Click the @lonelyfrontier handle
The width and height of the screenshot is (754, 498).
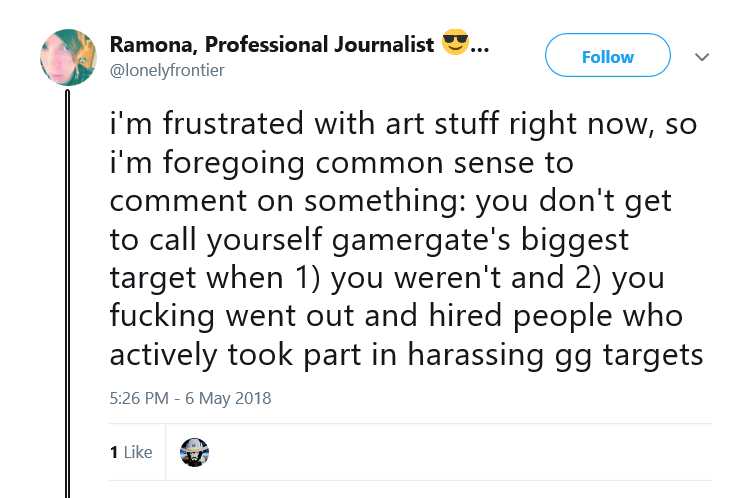pos(167,71)
